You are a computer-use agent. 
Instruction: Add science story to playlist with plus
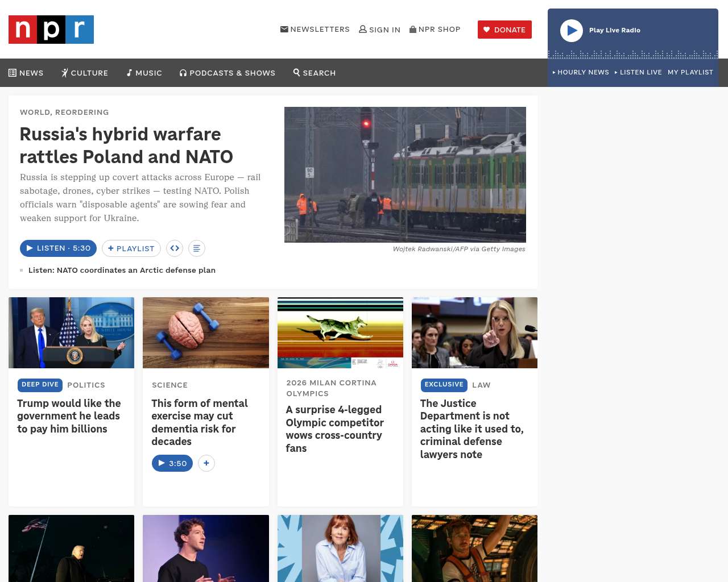[206, 463]
